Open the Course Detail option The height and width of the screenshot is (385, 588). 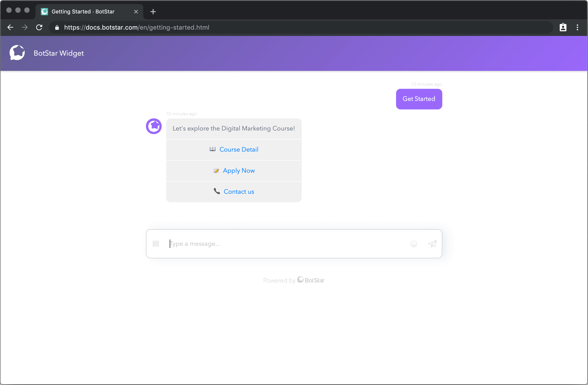(234, 150)
